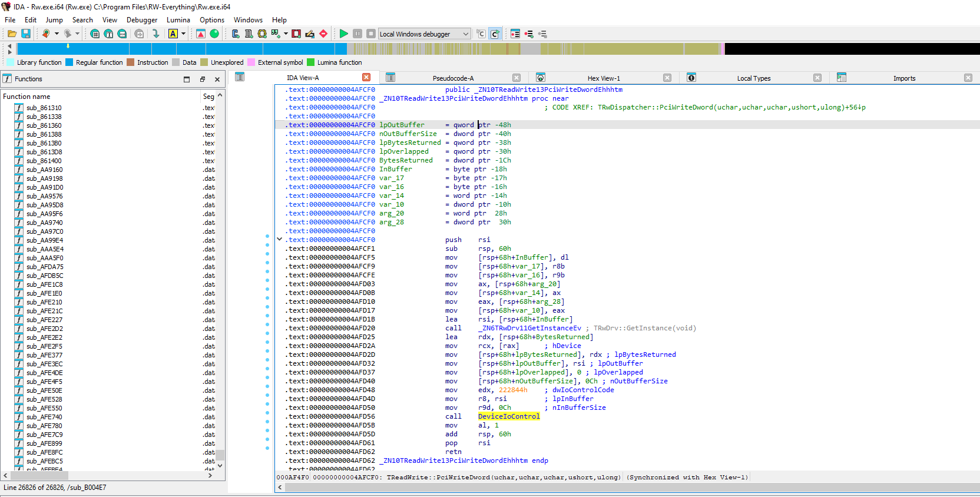980x497 pixels.
Task: Start the debugger with the green play icon
Action: 344,34
